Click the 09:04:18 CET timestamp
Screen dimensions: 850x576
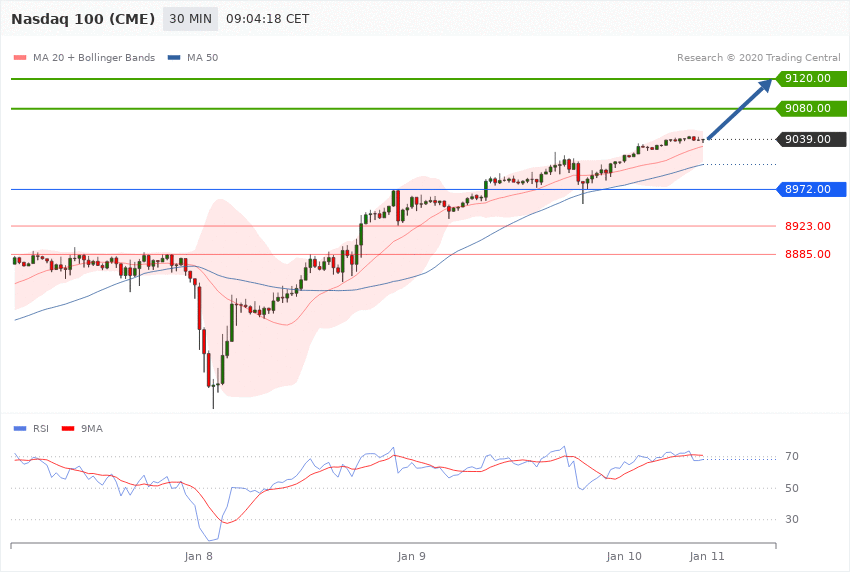[x=267, y=19]
